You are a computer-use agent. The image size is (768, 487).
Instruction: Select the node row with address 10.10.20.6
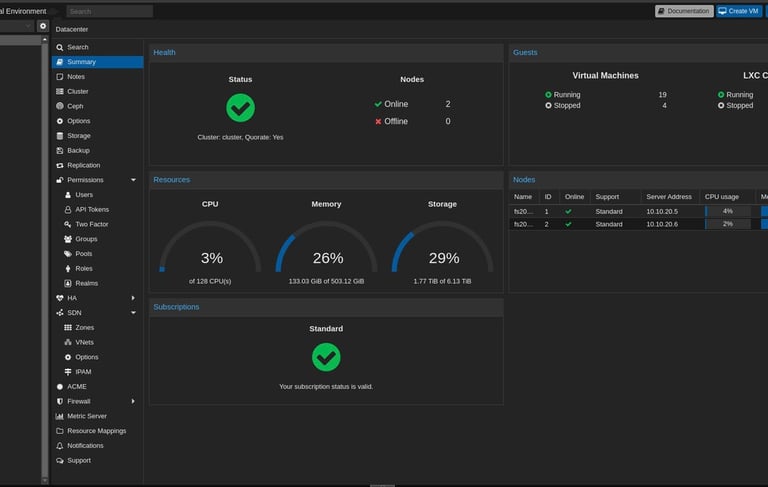[639, 224]
